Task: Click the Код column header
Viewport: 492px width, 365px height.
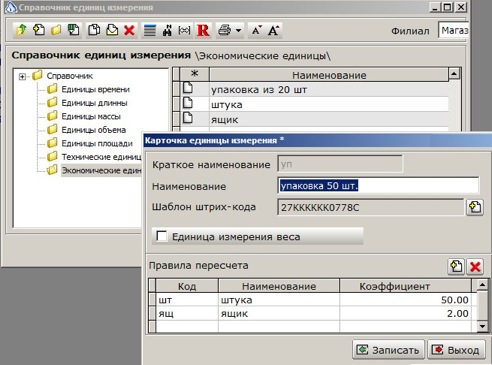Action: click(187, 286)
